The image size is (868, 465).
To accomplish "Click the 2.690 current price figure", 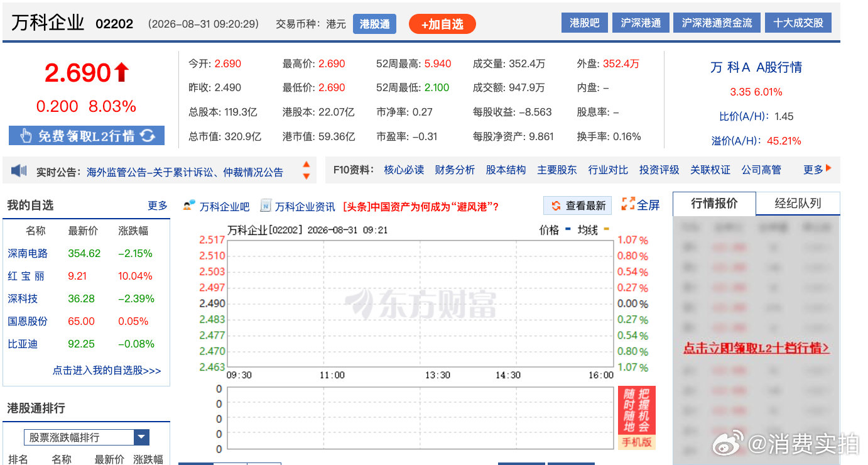I will point(78,73).
